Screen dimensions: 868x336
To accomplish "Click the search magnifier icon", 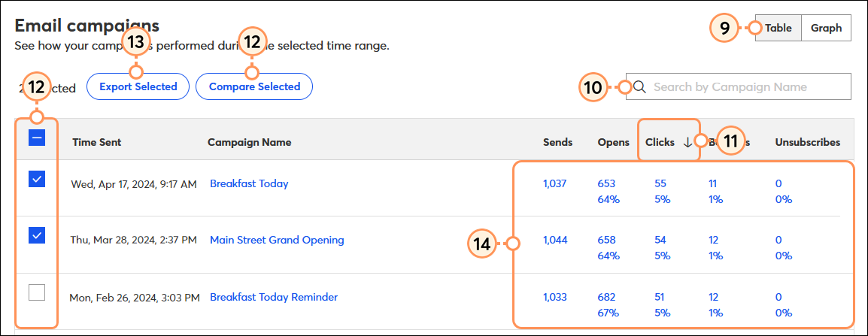I will [640, 87].
